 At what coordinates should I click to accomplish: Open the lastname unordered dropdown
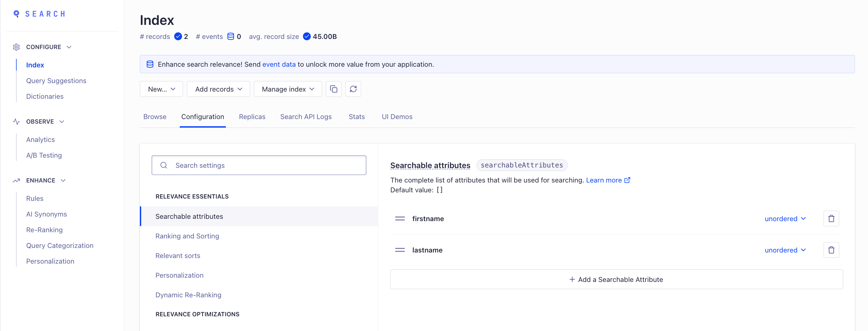click(785, 250)
